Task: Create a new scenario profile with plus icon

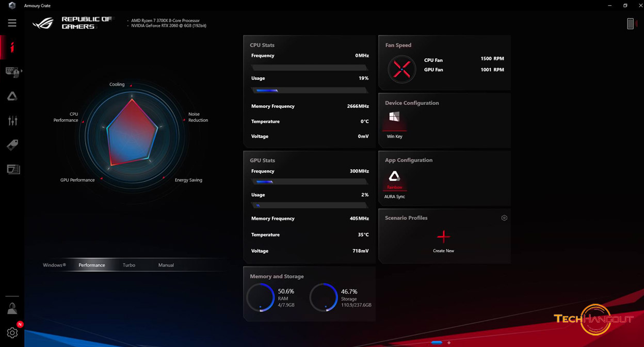Action: point(443,236)
